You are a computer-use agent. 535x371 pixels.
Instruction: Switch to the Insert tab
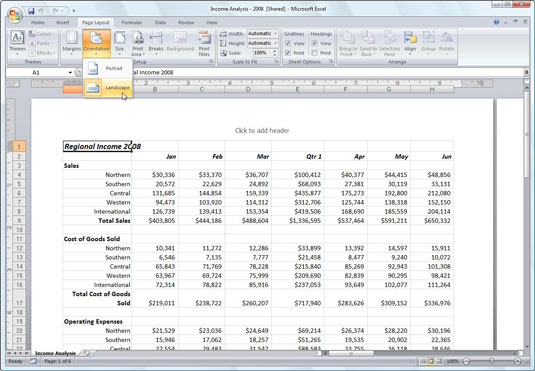[63, 23]
